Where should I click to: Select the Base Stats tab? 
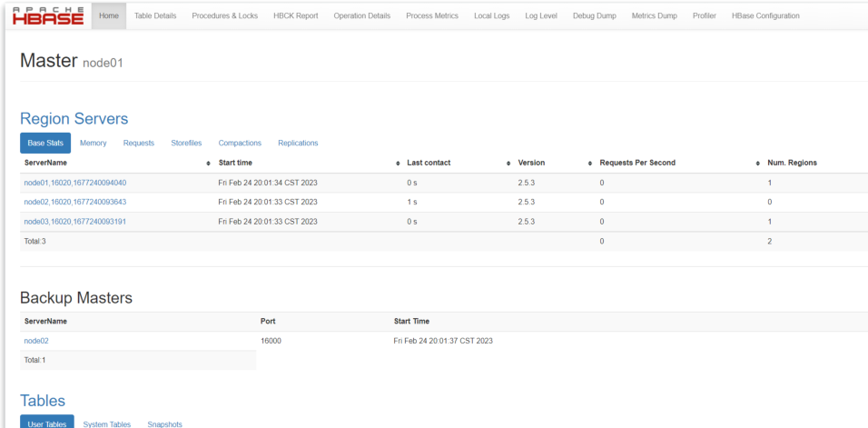click(x=45, y=143)
